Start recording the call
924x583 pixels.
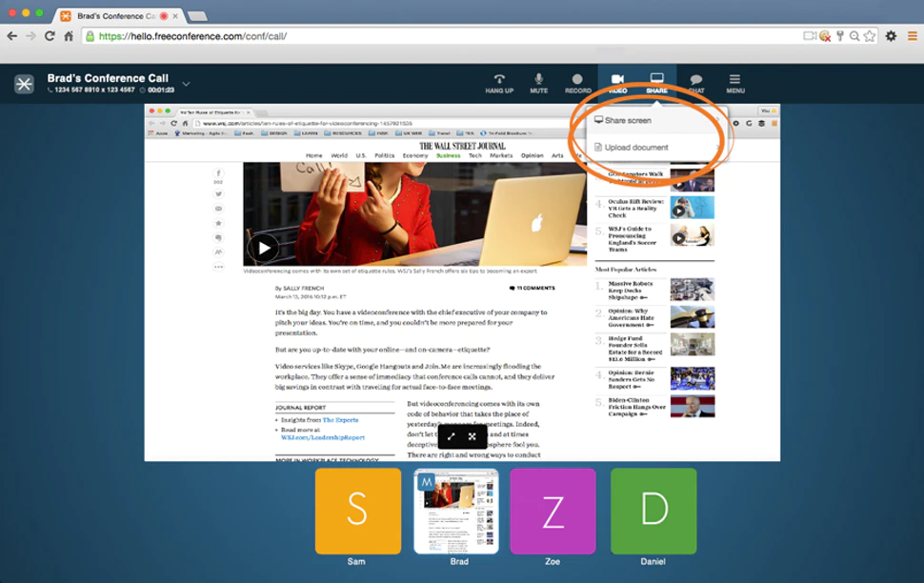point(576,82)
